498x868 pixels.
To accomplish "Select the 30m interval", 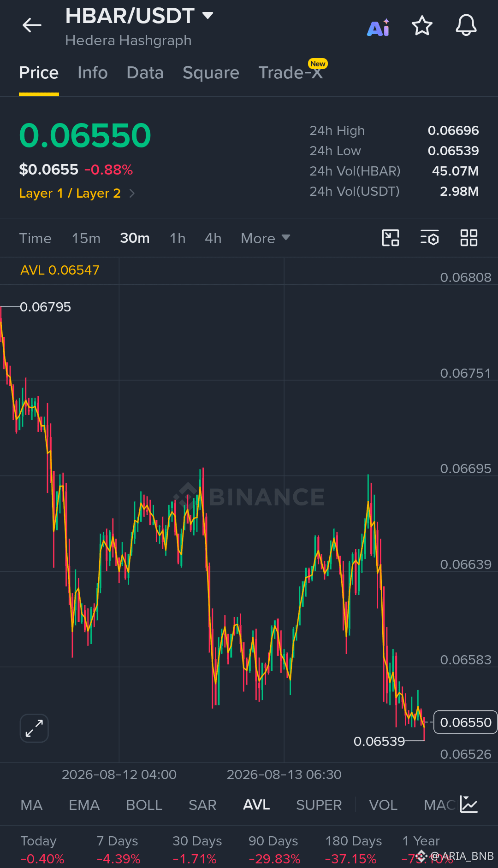I will (135, 238).
